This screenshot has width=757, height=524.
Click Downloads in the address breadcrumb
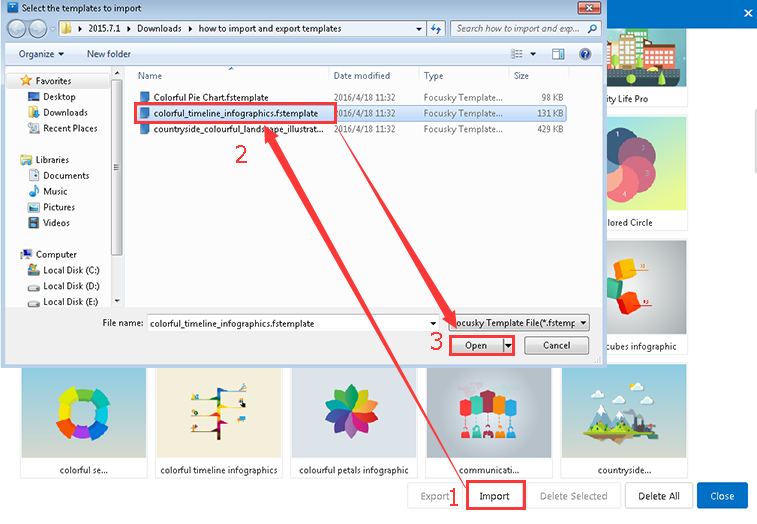(x=159, y=28)
